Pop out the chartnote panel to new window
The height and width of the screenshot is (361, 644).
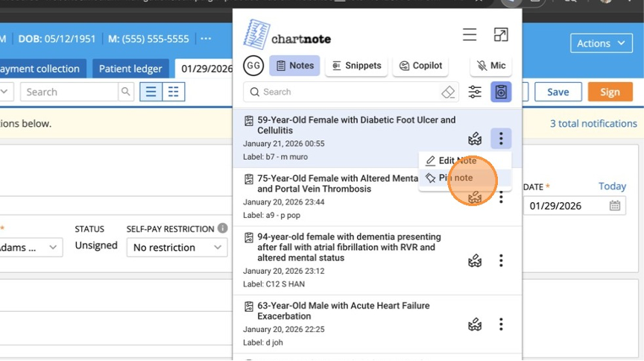tap(501, 35)
